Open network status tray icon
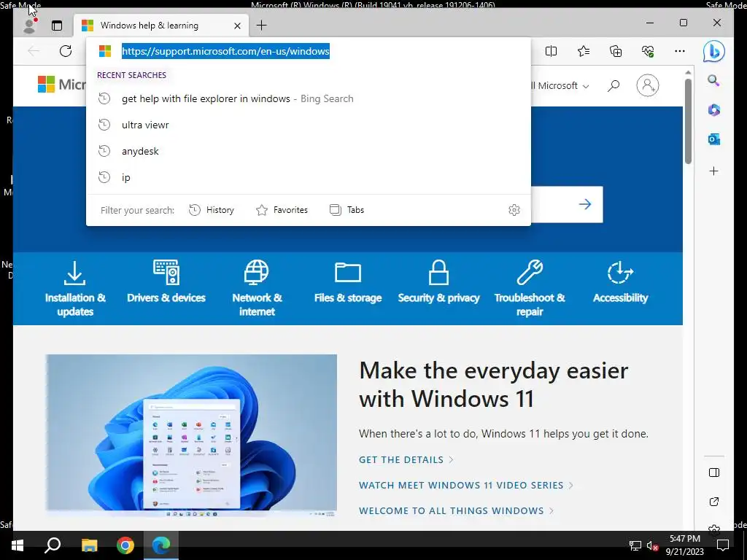Viewport: 747px width, 560px height. point(635,545)
